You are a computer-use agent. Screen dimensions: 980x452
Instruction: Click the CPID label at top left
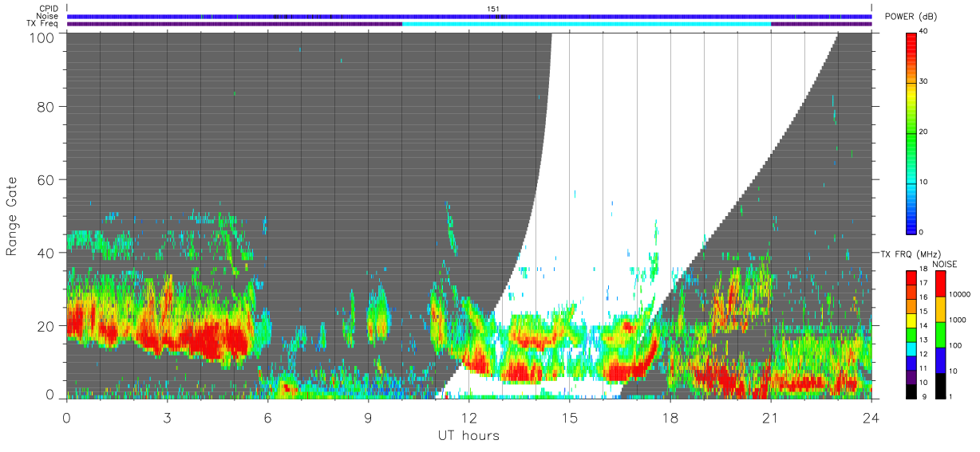click(x=47, y=8)
